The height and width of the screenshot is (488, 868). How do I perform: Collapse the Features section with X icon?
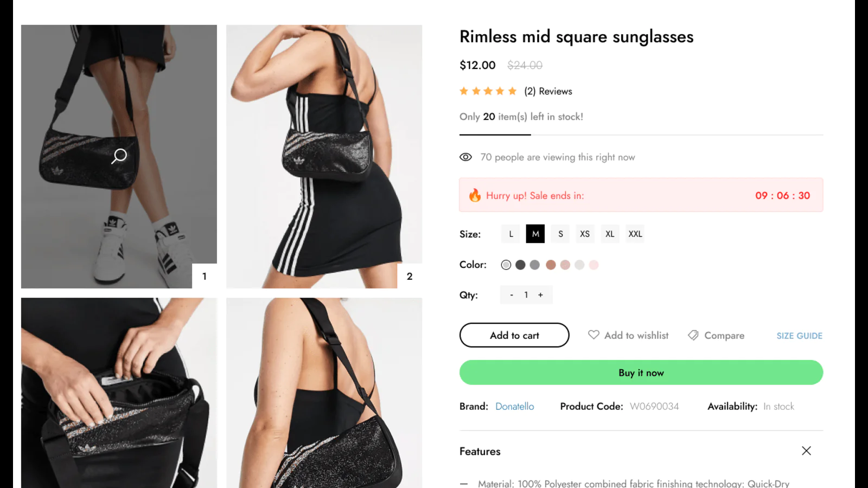pos(806,451)
